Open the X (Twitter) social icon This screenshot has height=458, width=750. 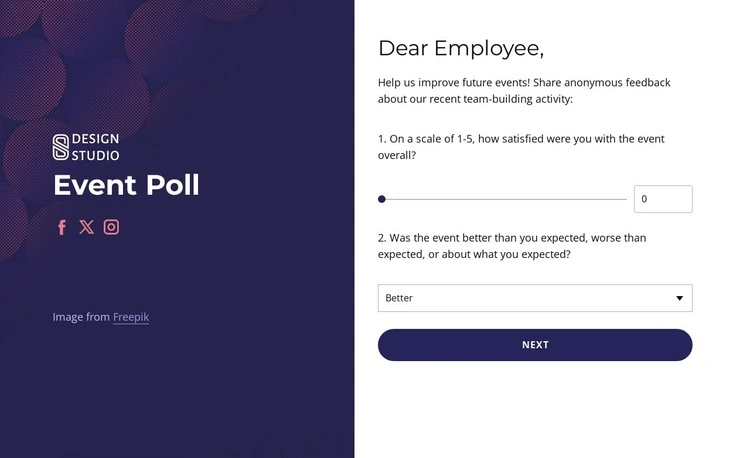point(87,227)
